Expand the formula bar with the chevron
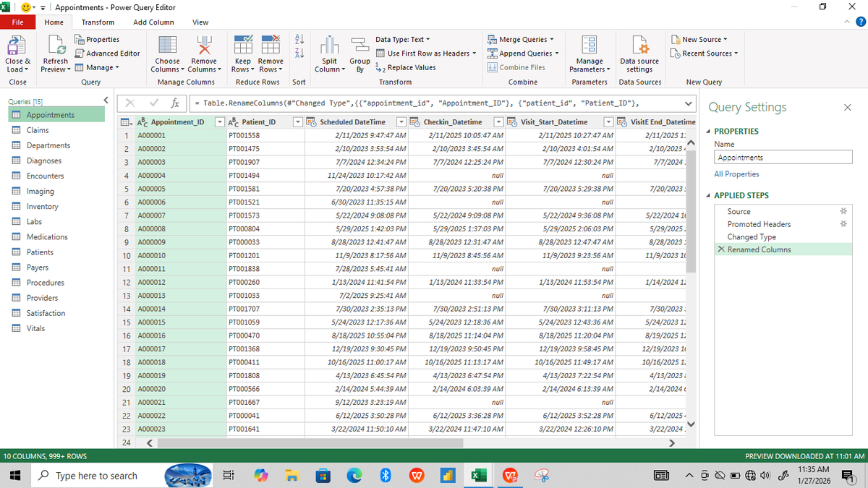Viewport: 868px width, 488px height. click(687, 103)
